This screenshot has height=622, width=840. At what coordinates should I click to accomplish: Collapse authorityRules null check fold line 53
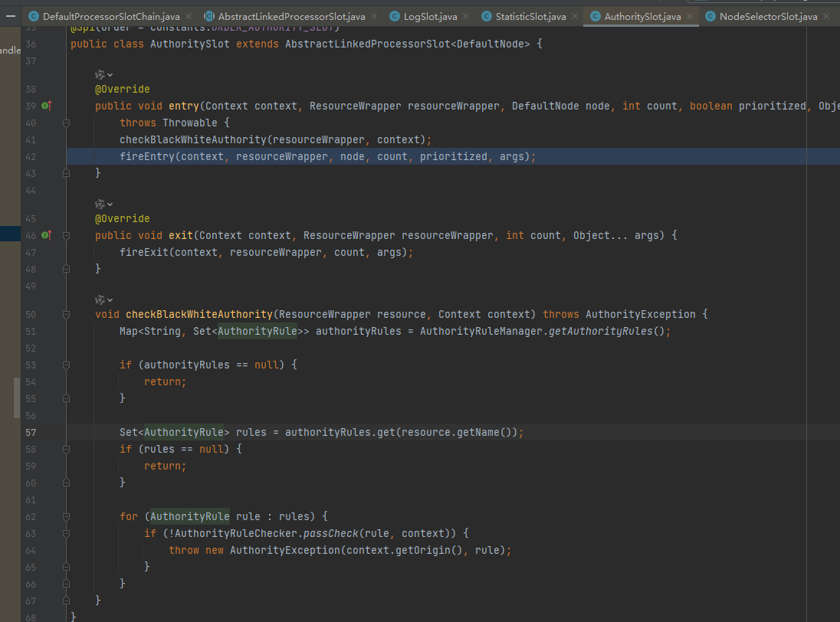click(x=67, y=365)
